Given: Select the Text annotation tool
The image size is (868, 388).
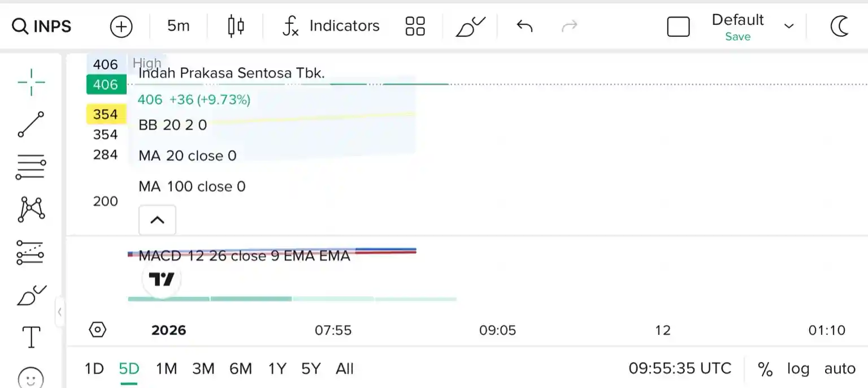Looking at the screenshot, I should pyautogui.click(x=31, y=337).
